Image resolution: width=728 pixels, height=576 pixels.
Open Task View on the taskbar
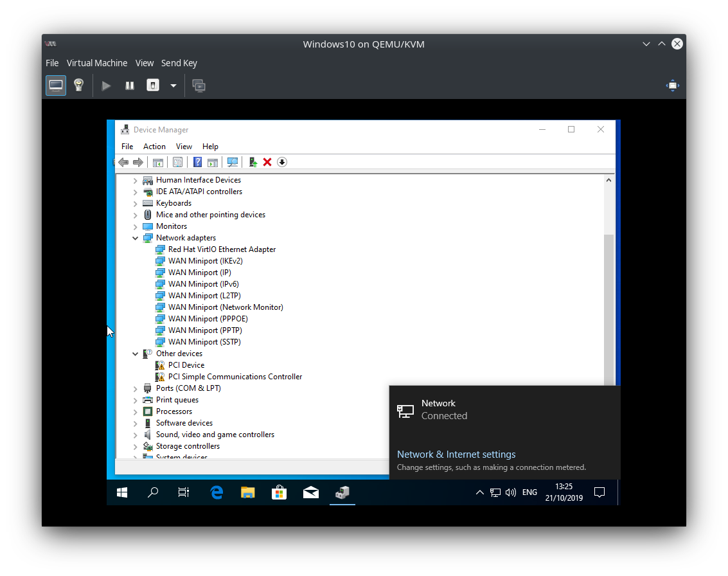coord(184,492)
